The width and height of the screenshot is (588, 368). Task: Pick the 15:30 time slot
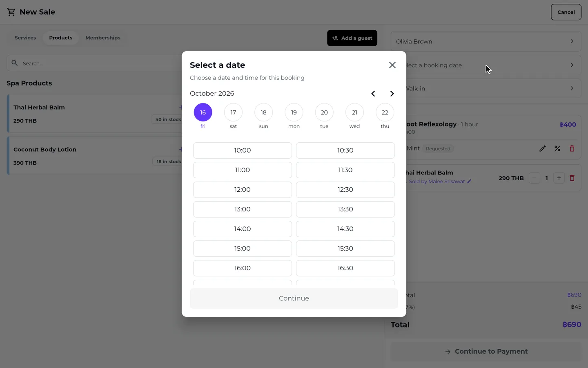[x=345, y=249]
